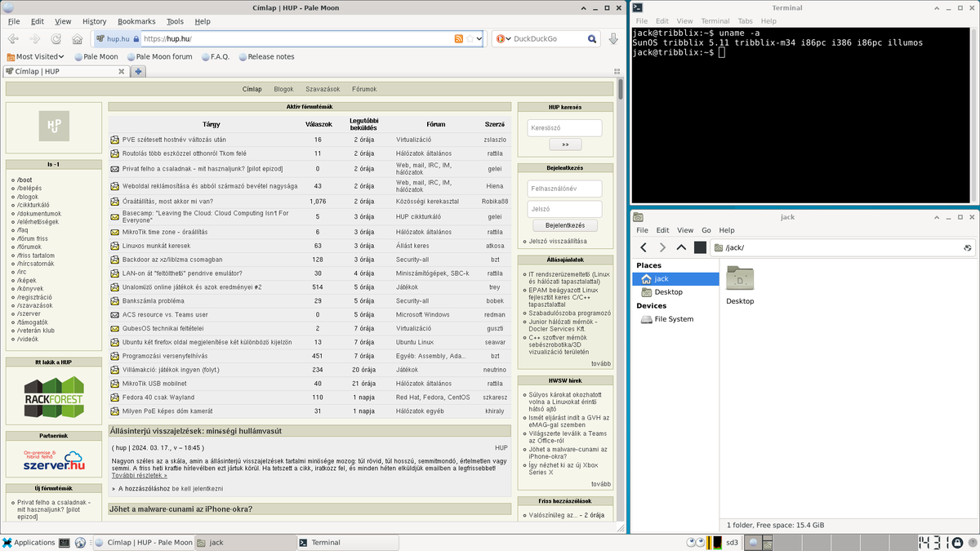
Task: Open PVE szétesett hostnév forum topic
Action: point(174,140)
